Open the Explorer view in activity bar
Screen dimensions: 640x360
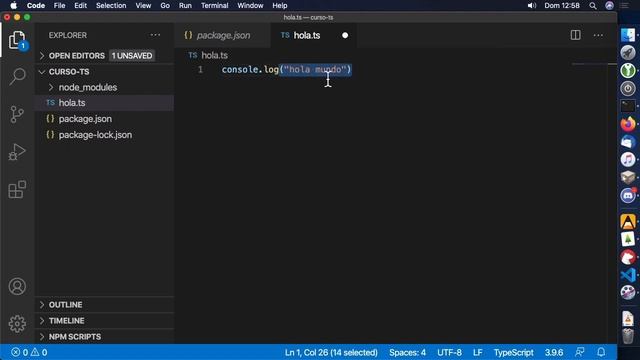point(17,40)
